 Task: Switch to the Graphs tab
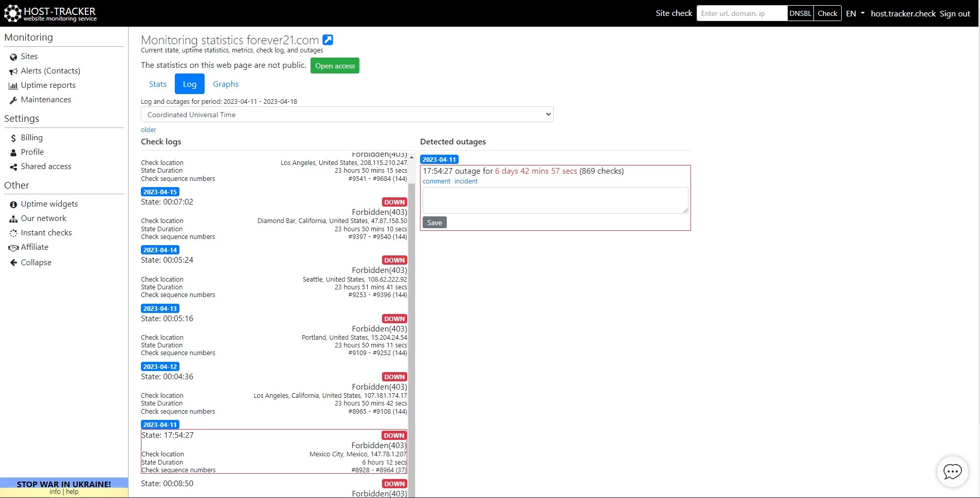(x=226, y=84)
